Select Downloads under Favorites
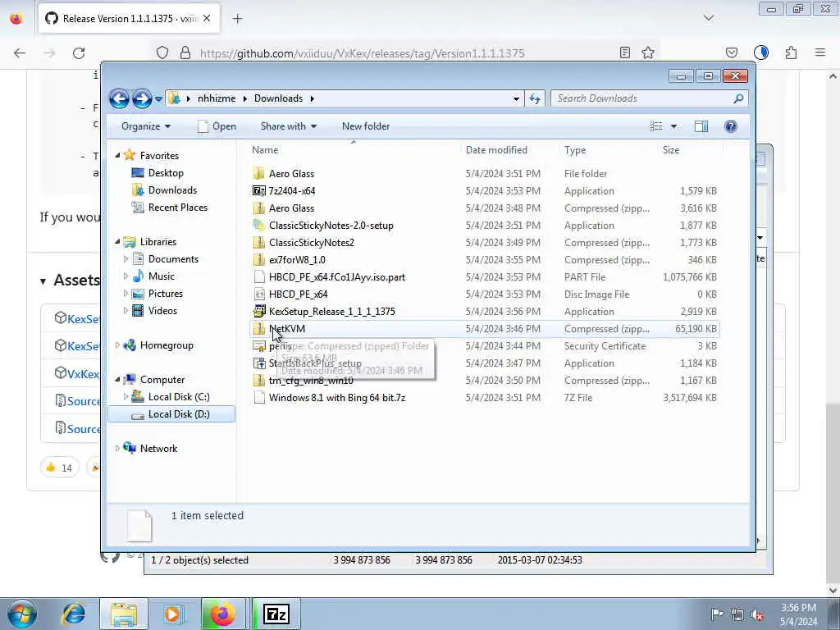840x630 pixels. 172,190
